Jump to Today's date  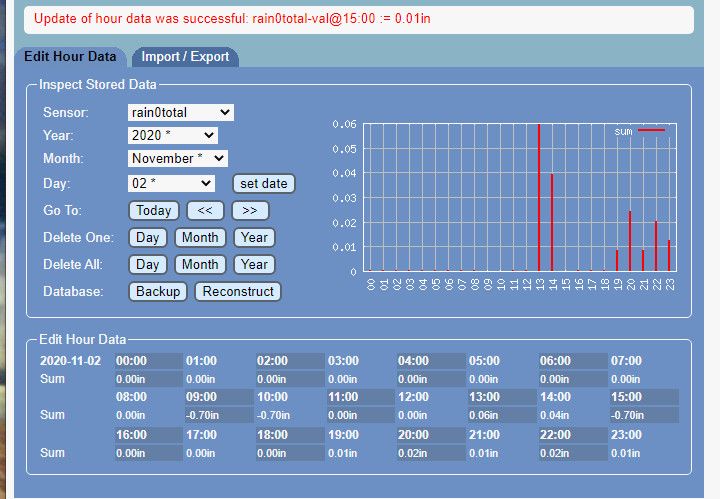pos(154,210)
